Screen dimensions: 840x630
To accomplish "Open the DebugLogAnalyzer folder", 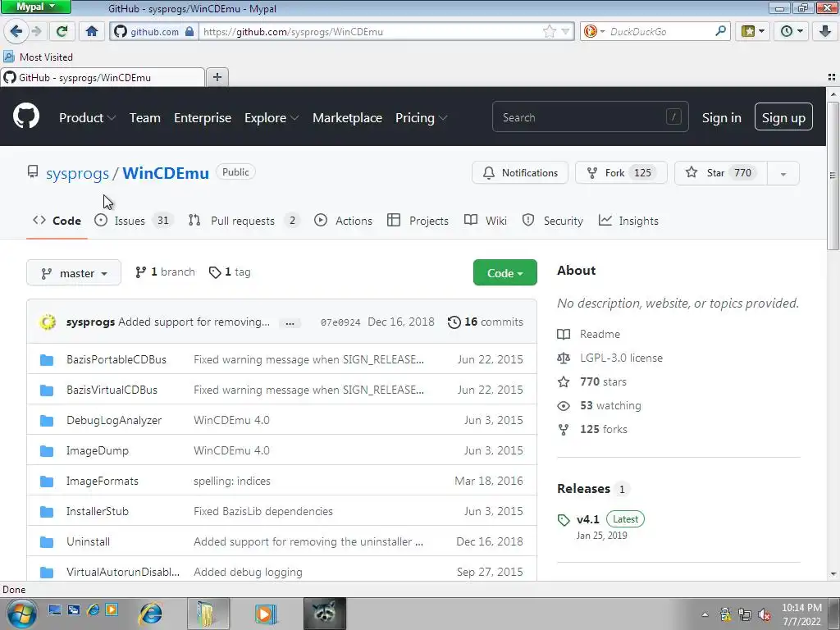I will [113, 421].
